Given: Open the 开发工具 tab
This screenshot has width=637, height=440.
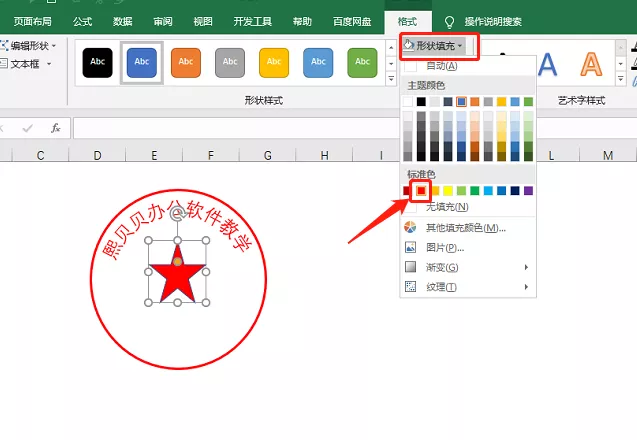Looking at the screenshot, I should tap(253, 22).
